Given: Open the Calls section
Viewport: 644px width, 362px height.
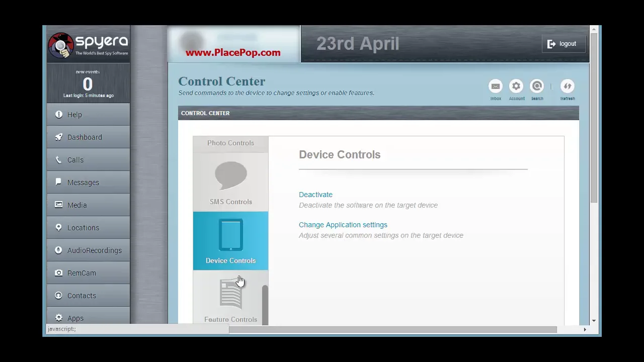Looking at the screenshot, I should (88, 160).
